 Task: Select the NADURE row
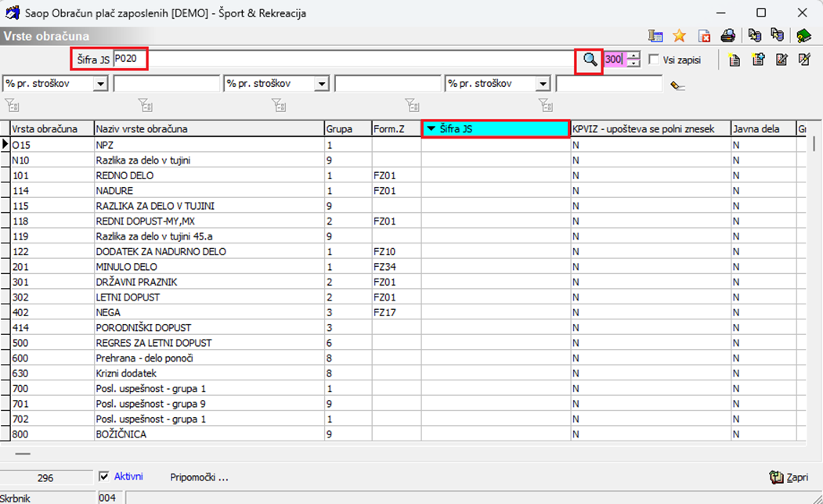403,190
